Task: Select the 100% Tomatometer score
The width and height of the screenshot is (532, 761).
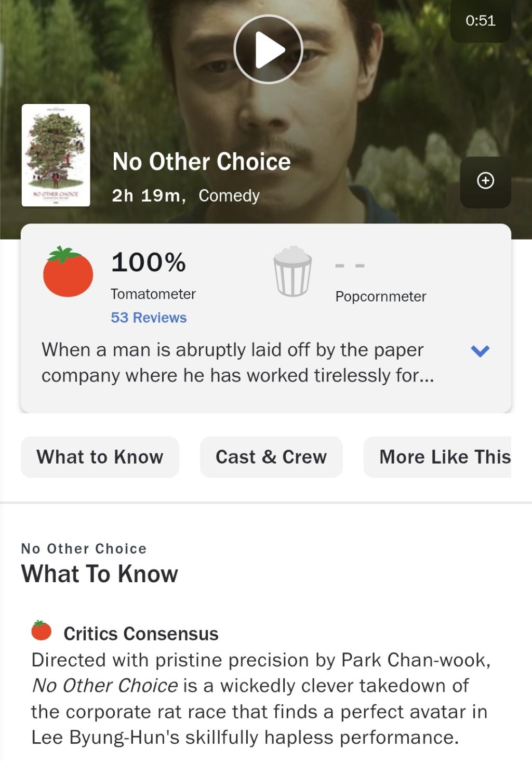Action: [x=149, y=262]
